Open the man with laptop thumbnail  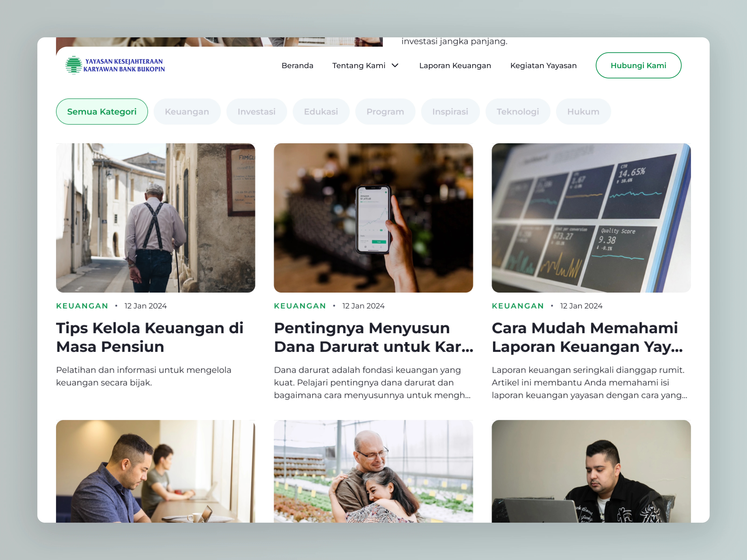[x=591, y=471]
